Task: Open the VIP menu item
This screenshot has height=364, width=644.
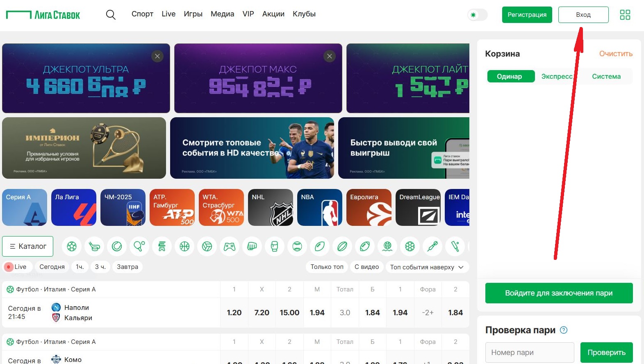Action: point(248,14)
